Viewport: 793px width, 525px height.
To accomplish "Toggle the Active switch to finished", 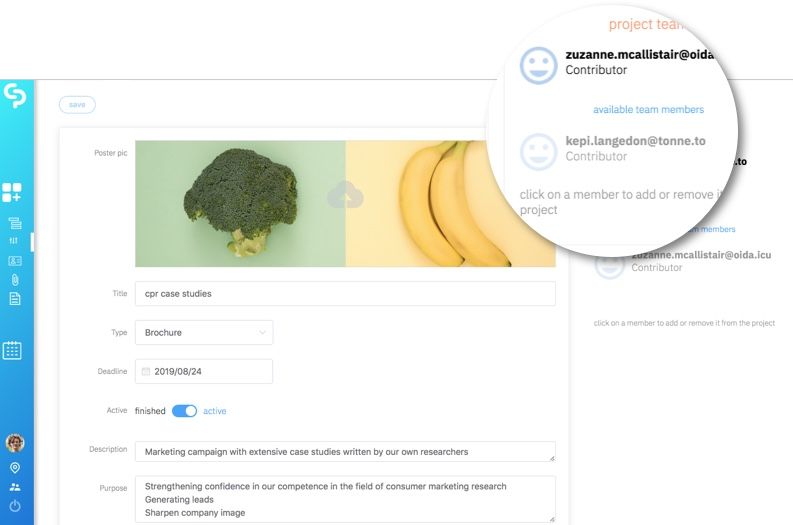I will tap(184, 411).
